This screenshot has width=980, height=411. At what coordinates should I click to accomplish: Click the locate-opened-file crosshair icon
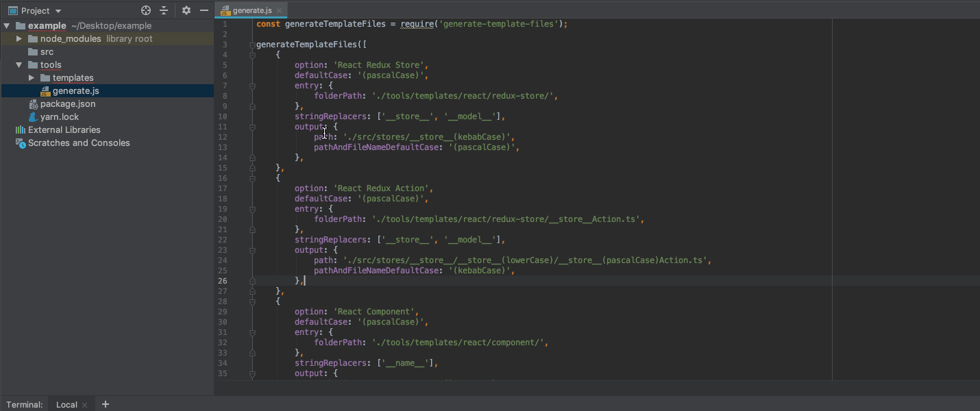(x=145, y=10)
